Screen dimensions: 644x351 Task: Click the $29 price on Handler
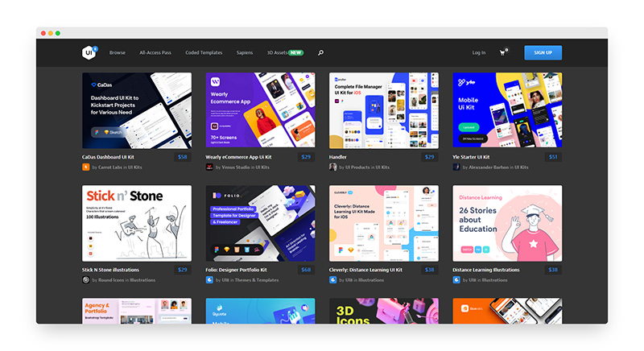coord(429,157)
